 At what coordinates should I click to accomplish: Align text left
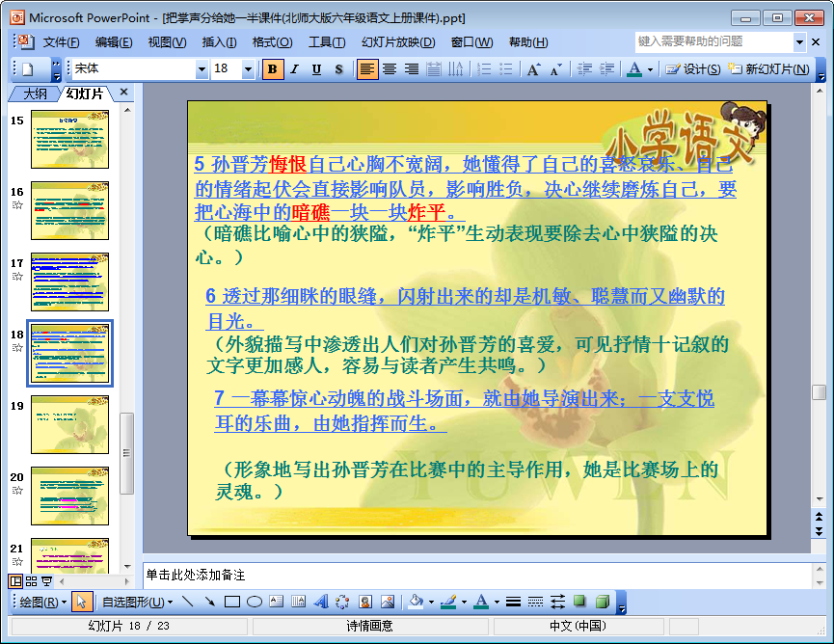(367, 69)
